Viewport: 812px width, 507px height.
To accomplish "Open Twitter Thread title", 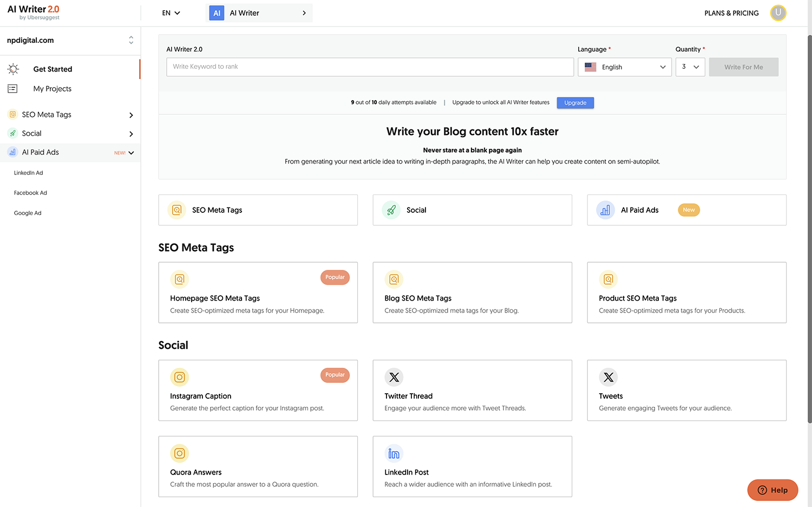I will 408,396.
